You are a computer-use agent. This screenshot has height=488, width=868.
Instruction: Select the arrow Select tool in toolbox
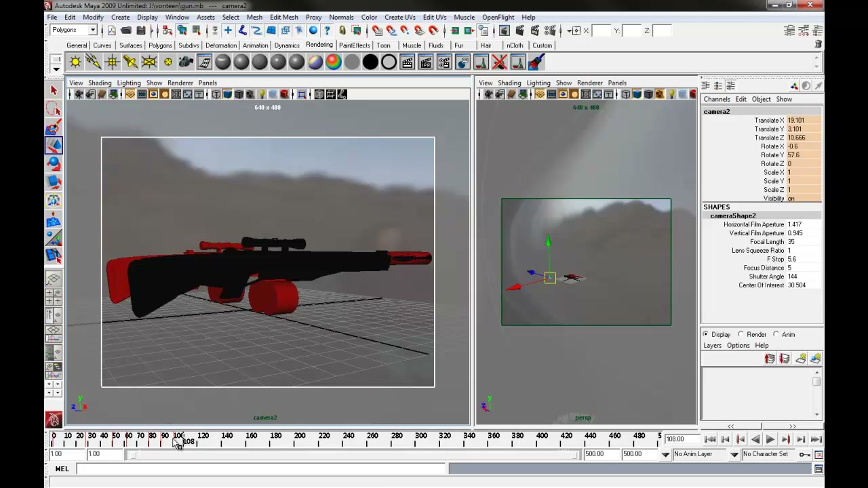coord(54,90)
